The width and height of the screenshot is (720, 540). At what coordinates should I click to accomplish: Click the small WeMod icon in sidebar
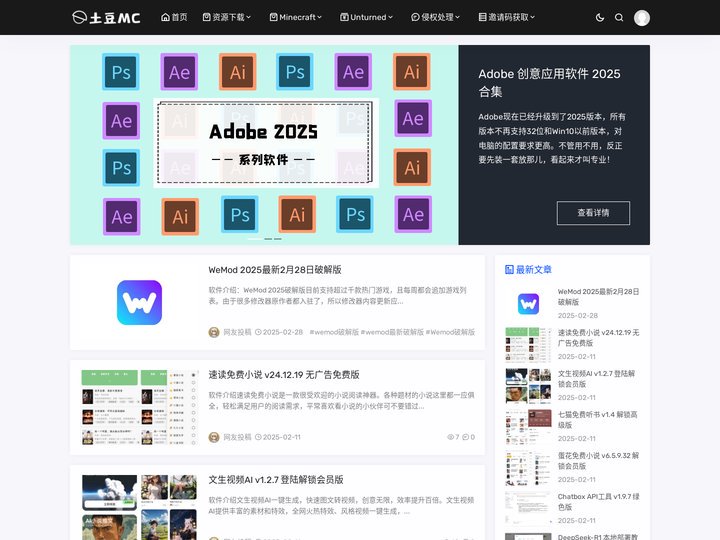pyautogui.click(x=528, y=304)
